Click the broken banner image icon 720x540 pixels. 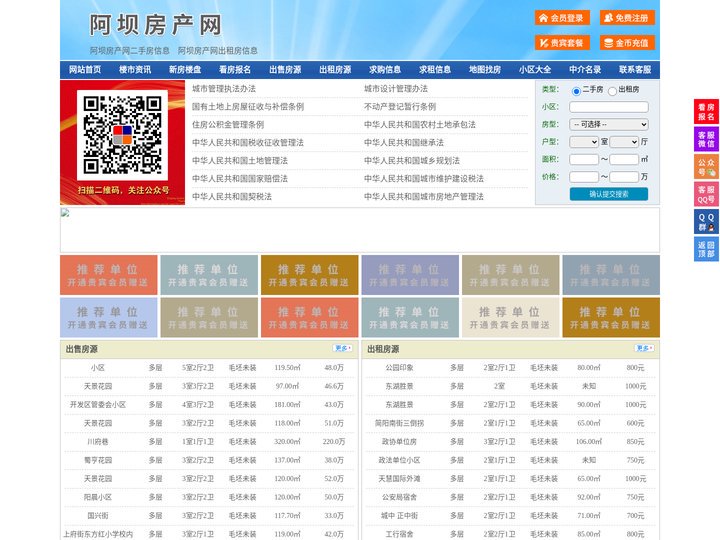(65, 213)
